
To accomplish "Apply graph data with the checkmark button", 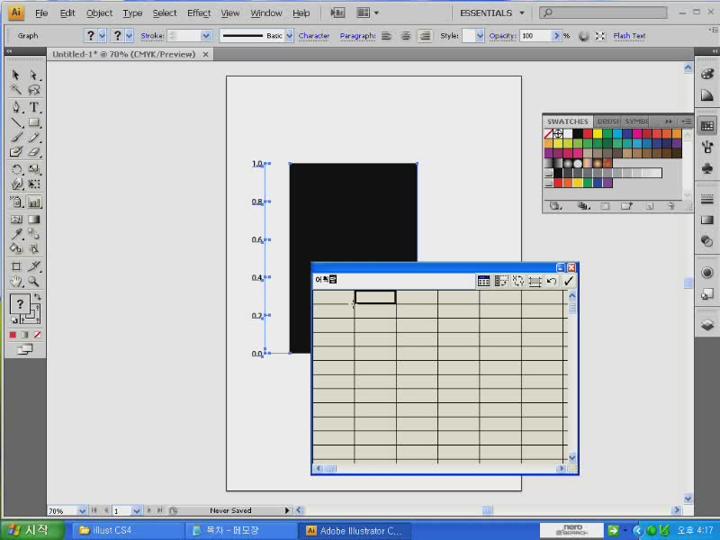I will click(568, 281).
